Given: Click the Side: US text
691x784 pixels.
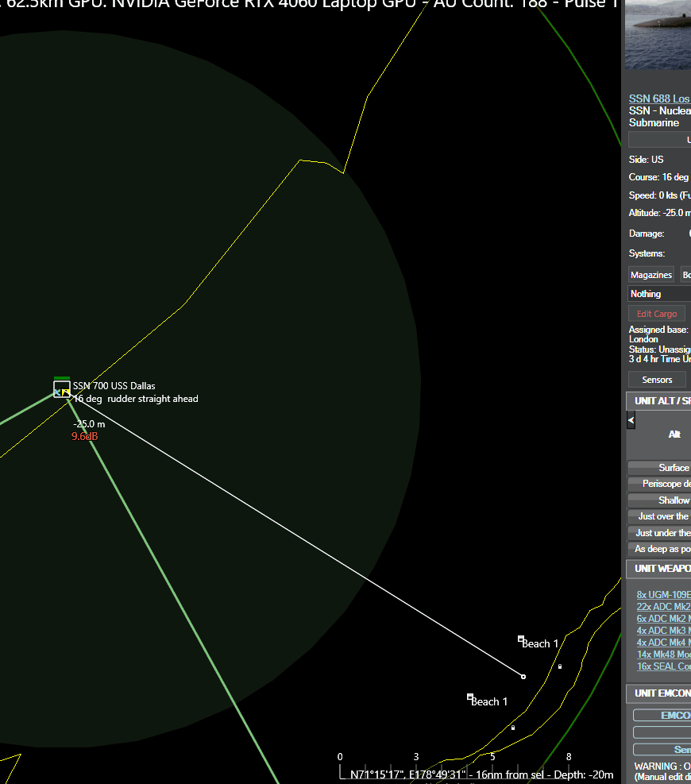Looking at the screenshot, I should coord(646,160).
